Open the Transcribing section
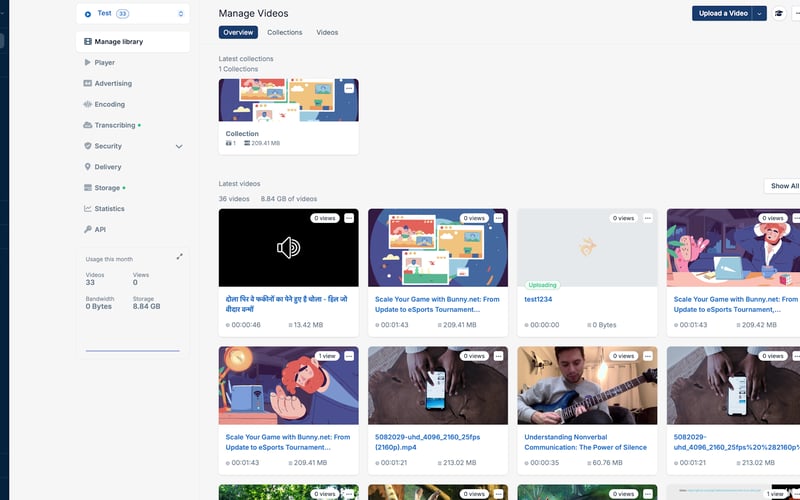Image resolution: width=800 pixels, height=500 pixels. point(115,126)
